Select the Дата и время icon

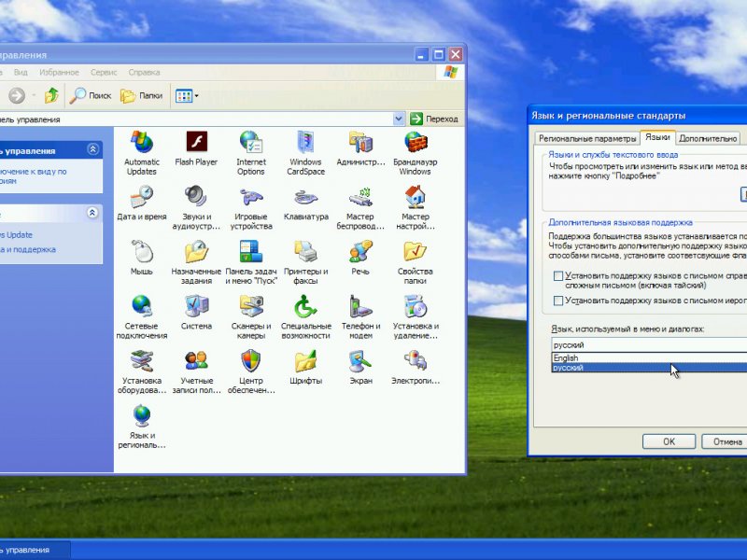click(x=142, y=203)
